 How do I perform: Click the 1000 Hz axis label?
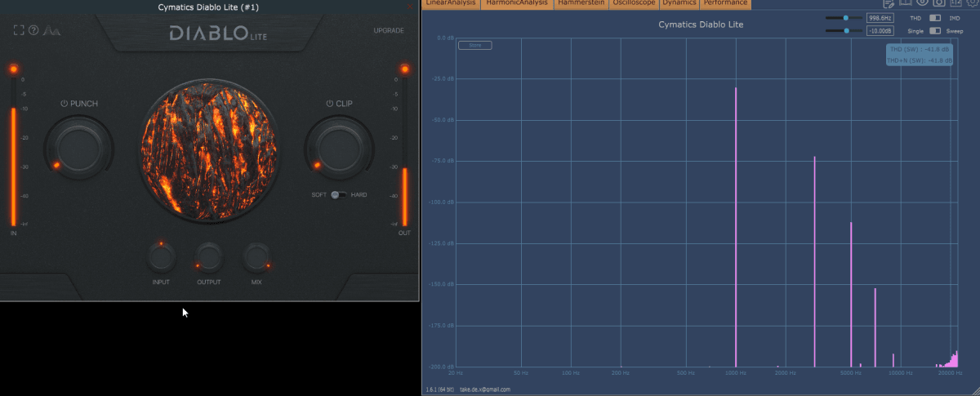click(x=736, y=372)
